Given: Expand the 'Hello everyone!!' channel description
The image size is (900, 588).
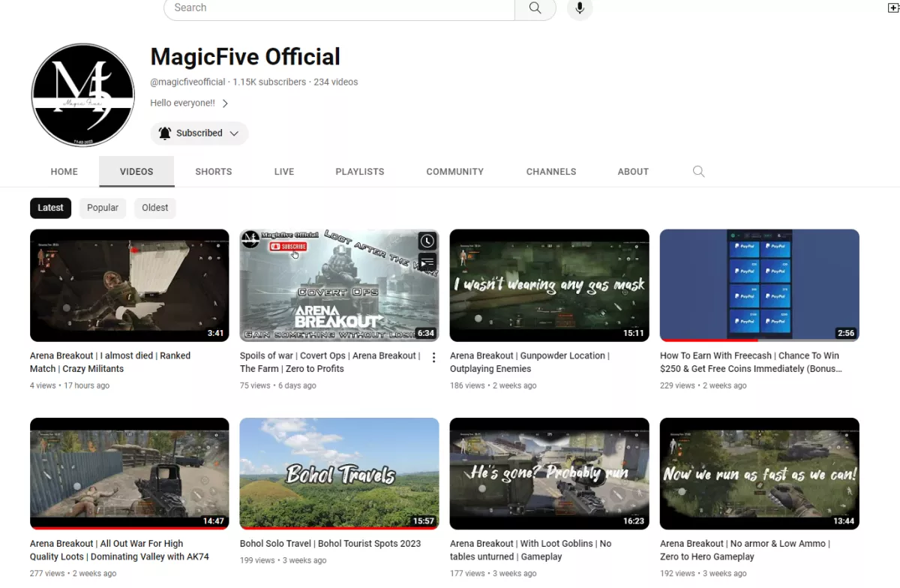Looking at the screenshot, I should coord(190,103).
